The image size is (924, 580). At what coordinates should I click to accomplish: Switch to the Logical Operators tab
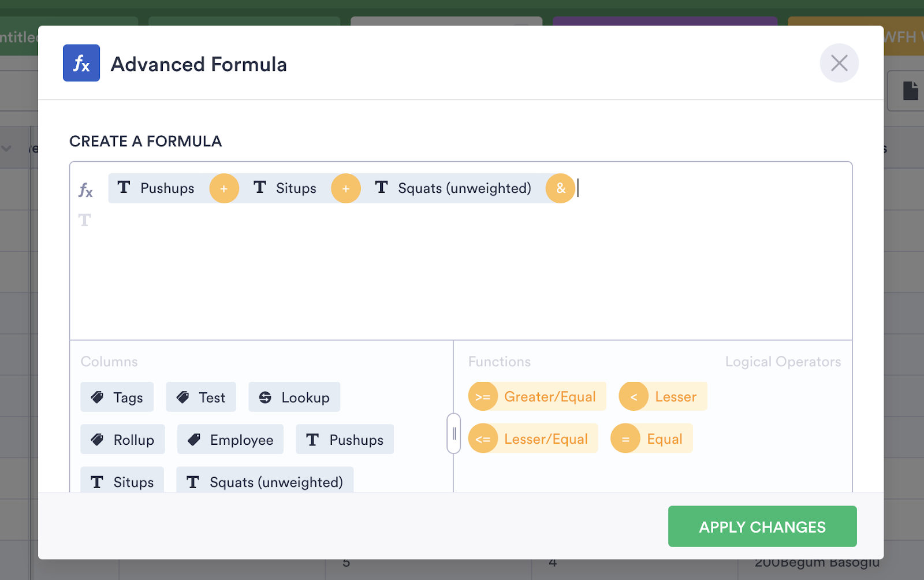click(783, 362)
